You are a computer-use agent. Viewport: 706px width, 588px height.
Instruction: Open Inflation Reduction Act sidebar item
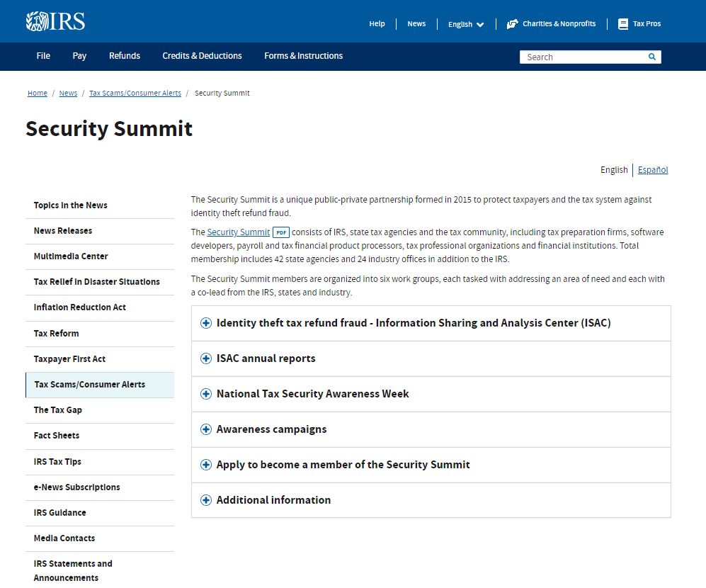point(100,307)
